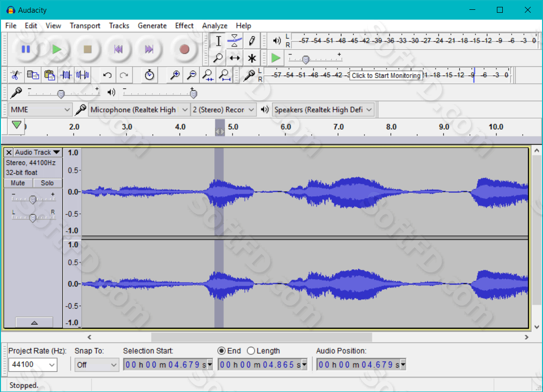Click the Paste clipboard icon

[x=50, y=75]
